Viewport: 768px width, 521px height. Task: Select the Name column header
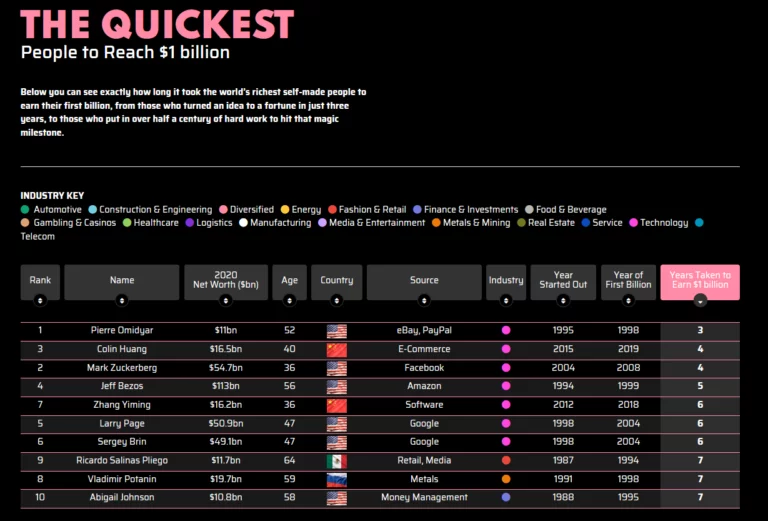coord(122,281)
